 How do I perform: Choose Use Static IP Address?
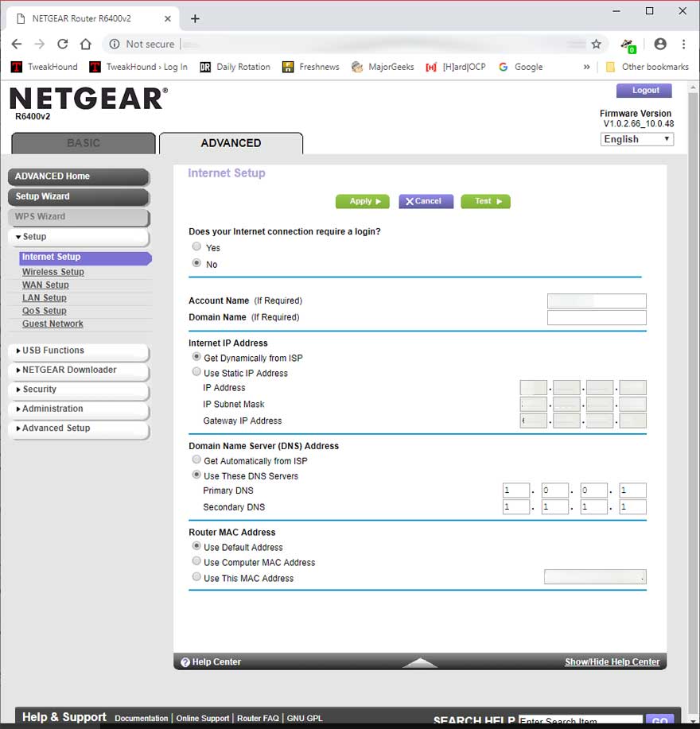click(x=196, y=371)
